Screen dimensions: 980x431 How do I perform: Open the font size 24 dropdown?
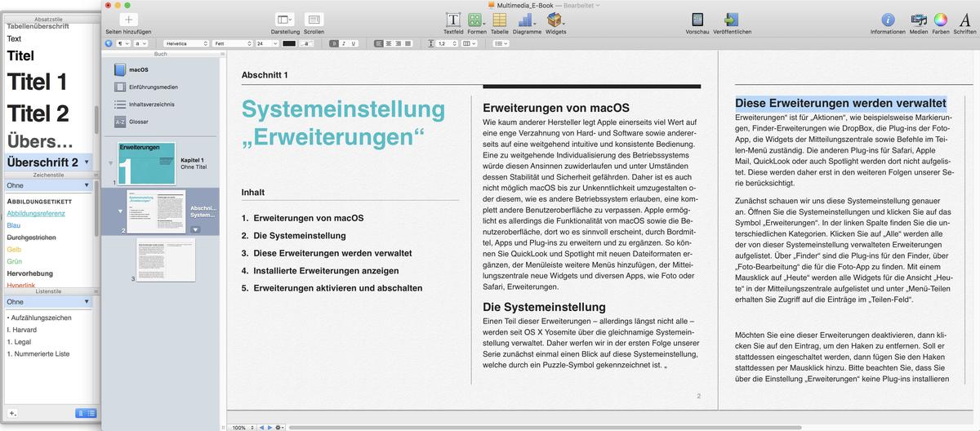pyautogui.click(x=267, y=43)
